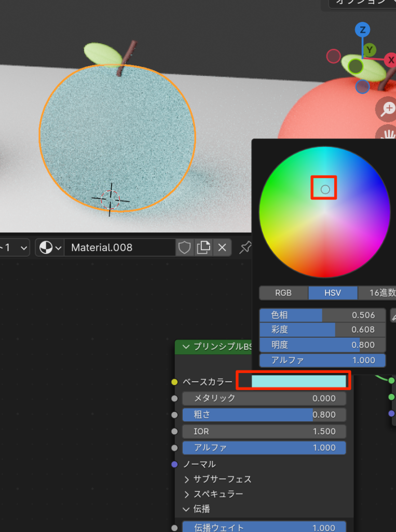This screenshot has width=396, height=532.
Task: Click the blue Z axis gizmo ball
Action: click(x=363, y=30)
